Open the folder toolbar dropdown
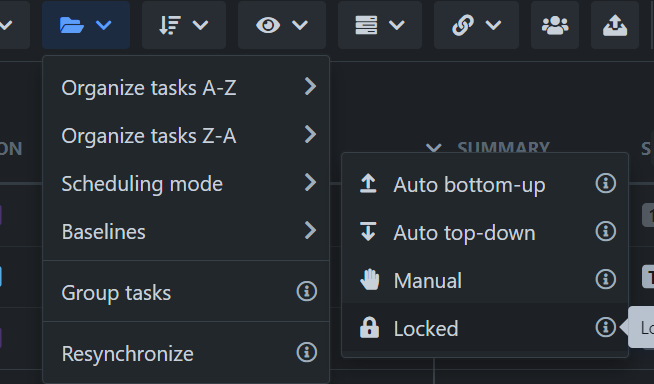This screenshot has height=384, width=654. [x=86, y=25]
